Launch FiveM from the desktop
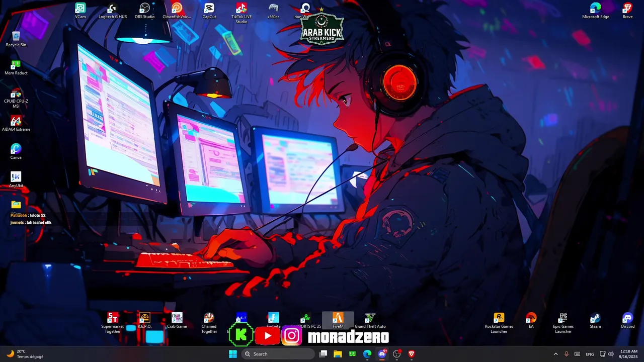This screenshot has height=362, width=644. coord(338,320)
